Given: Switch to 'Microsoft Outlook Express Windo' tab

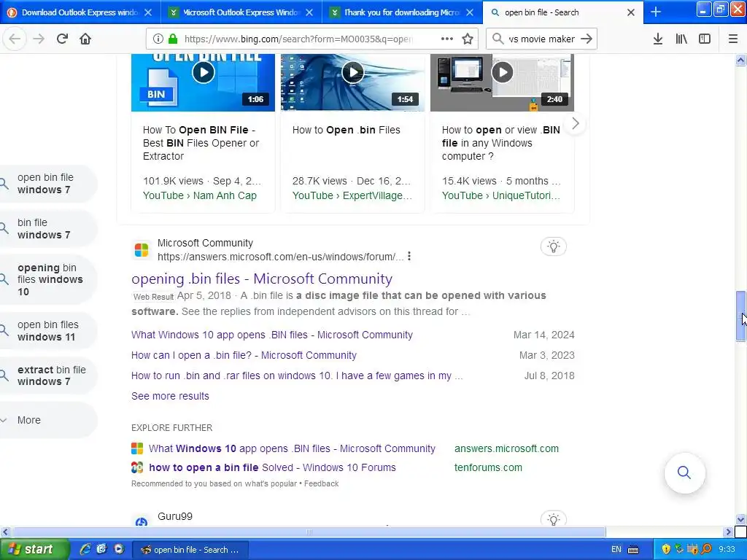Looking at the screenshot, I should tap(239, 12).
